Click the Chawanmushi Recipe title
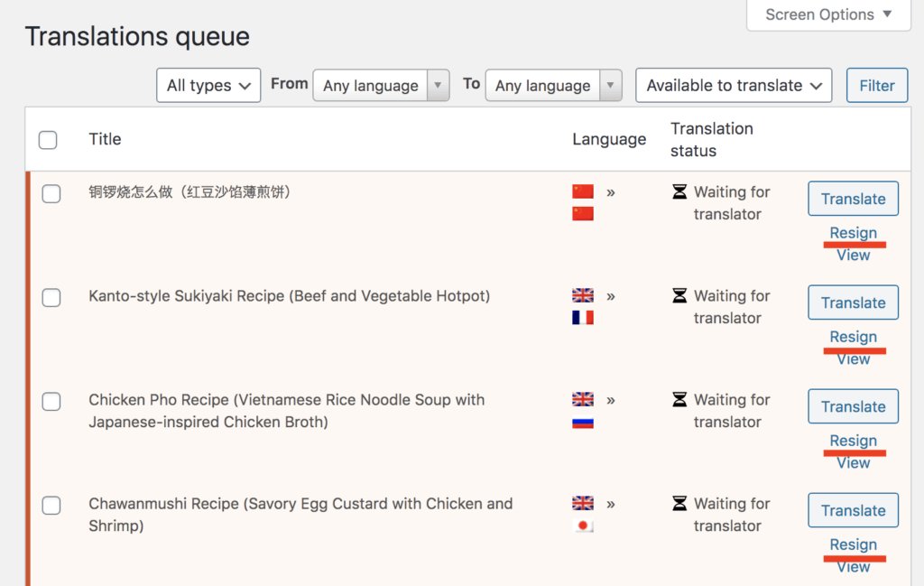Image resolution: width=924 pixels, height=586 pixels. [300, 515]
